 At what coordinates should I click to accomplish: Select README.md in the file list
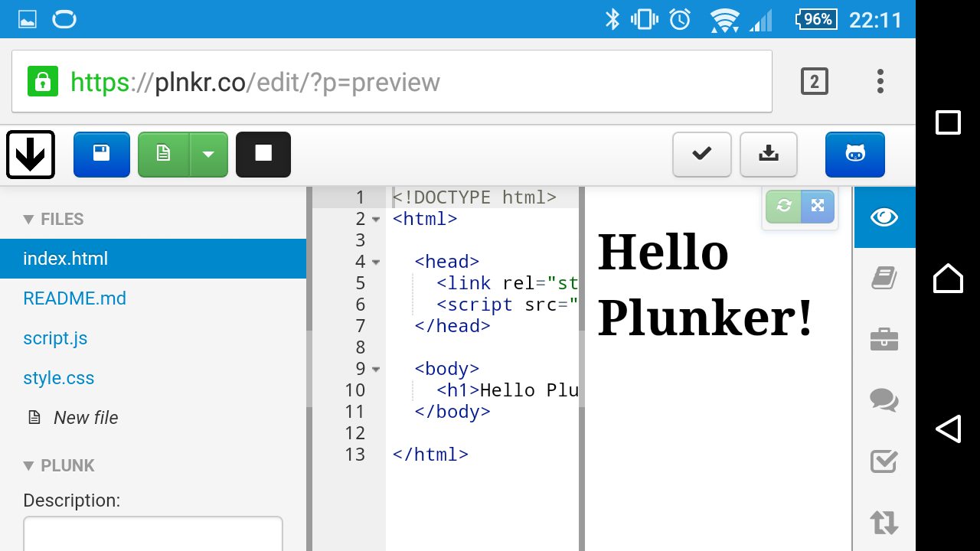click(x=74, y=298)
